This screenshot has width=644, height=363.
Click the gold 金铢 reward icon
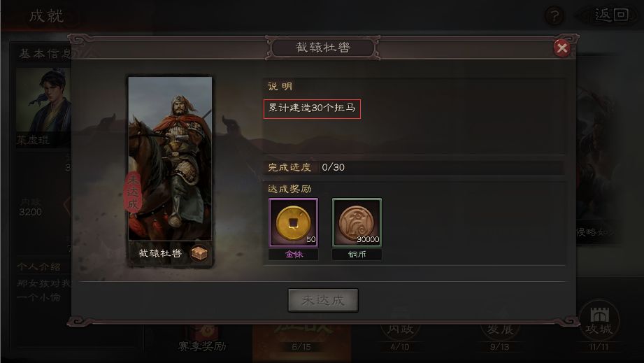[x=293, y=222]
